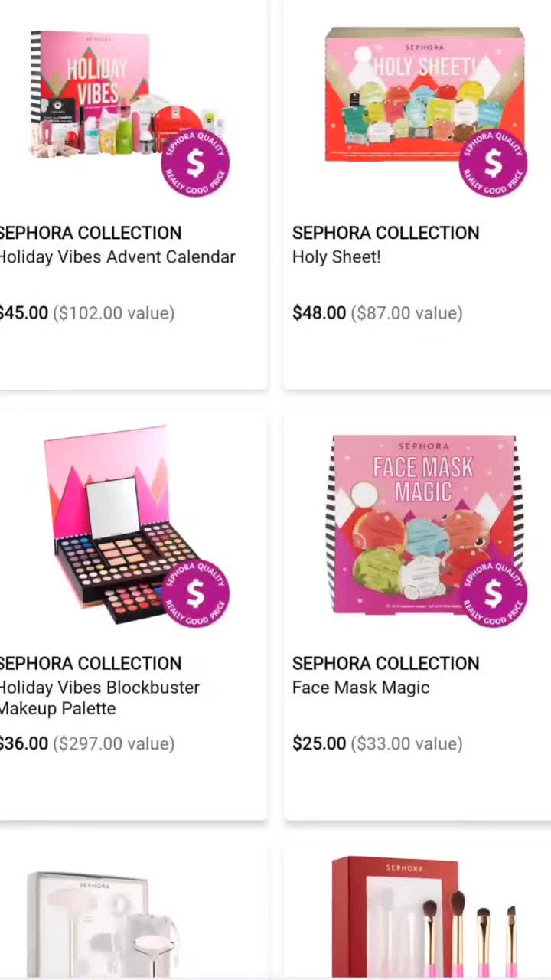Tap the Really Good Price badge on Holiday Vibes Advent Calendar
The height and width of the screenshot is (980, 551).
tap(196, 163)
